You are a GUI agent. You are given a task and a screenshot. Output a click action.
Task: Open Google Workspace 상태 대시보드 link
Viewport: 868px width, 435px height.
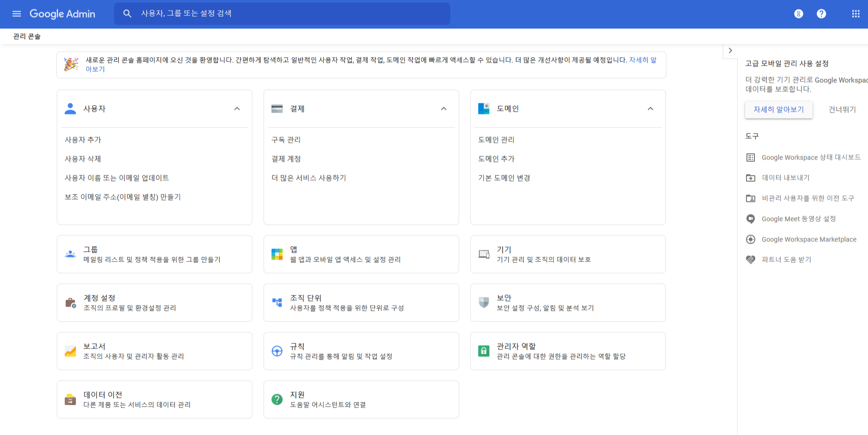click(x=811, y=157)
